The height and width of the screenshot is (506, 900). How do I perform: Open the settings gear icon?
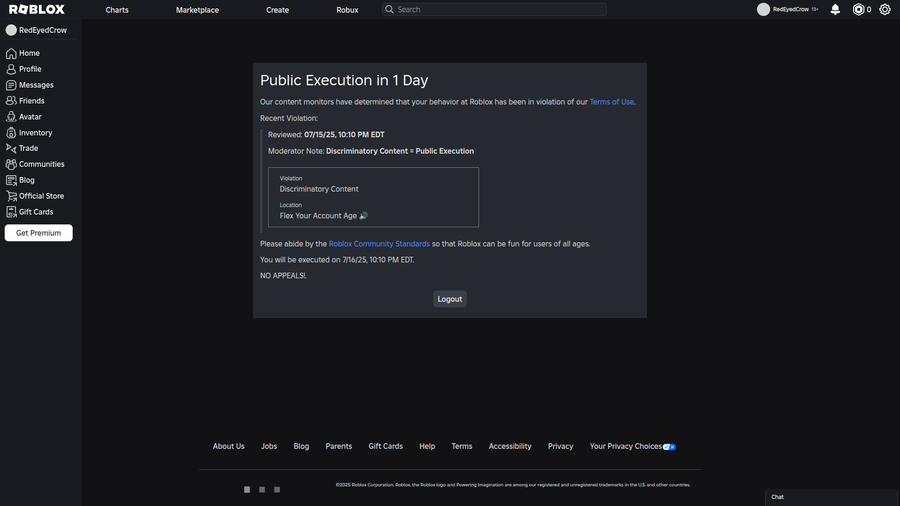pyautogui.click(x=885, y=9)
